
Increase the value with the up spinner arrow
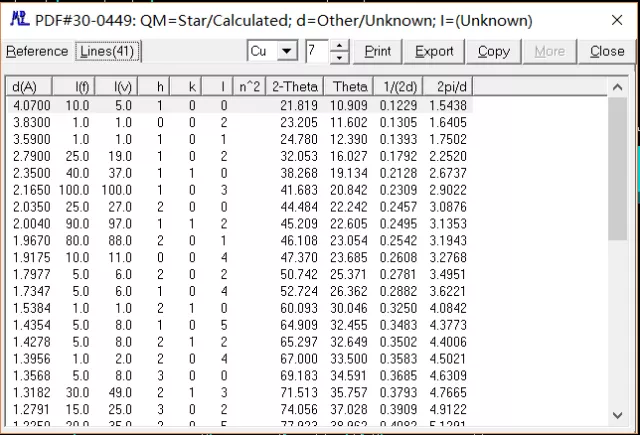point(340,46)
